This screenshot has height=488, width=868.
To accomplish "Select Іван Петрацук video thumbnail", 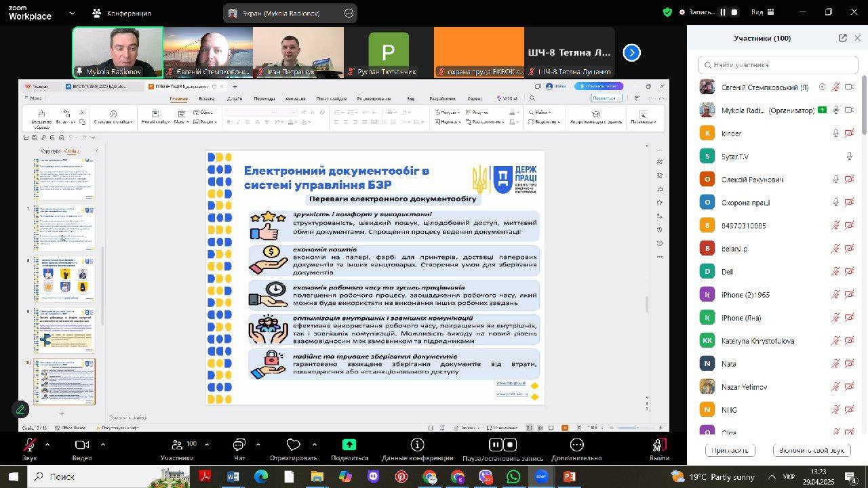I will point(298,52).
